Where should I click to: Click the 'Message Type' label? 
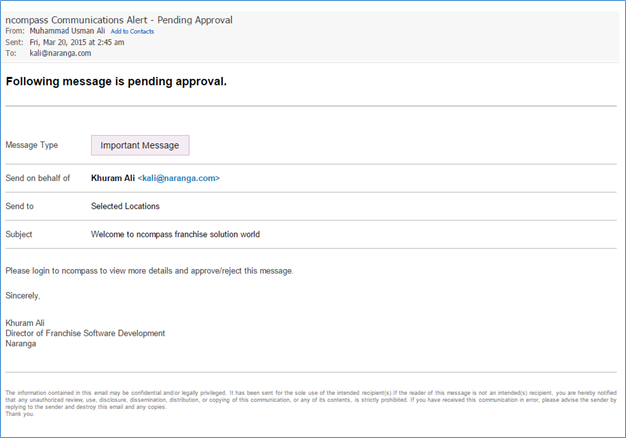tap(32, 145)
